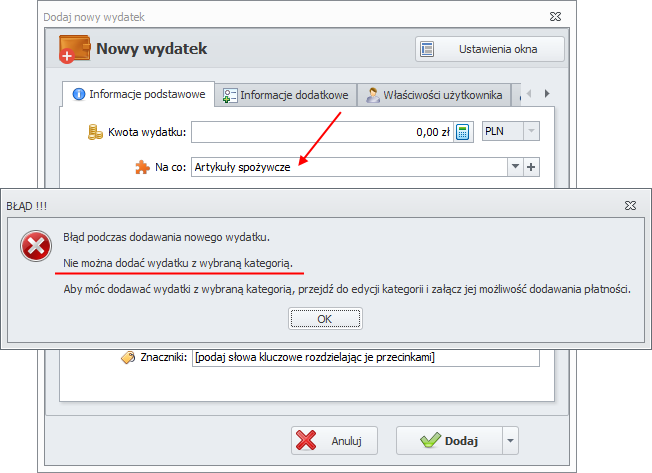Click into the Znaczniki keywords field
The image size is (652, 473).
(x=365, y=357)
